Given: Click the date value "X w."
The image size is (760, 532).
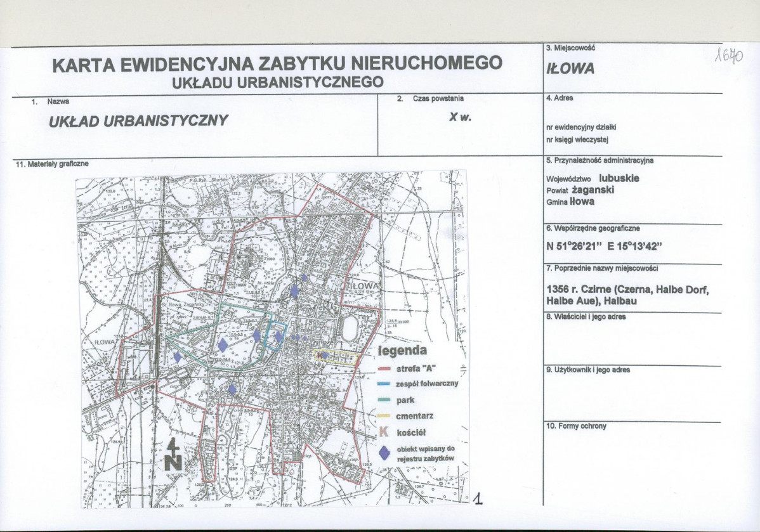Looking at the screenshot, I should (x=460, y=117).
